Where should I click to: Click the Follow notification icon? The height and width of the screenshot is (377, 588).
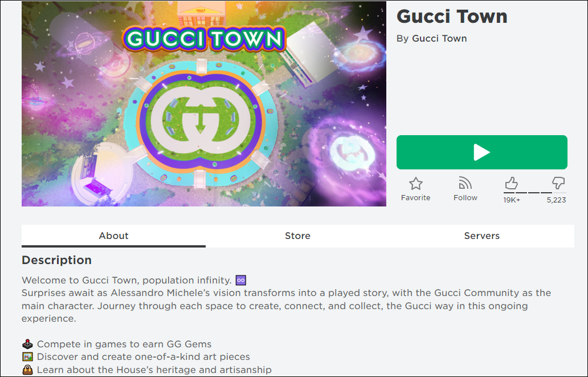[x=465, y=184]
